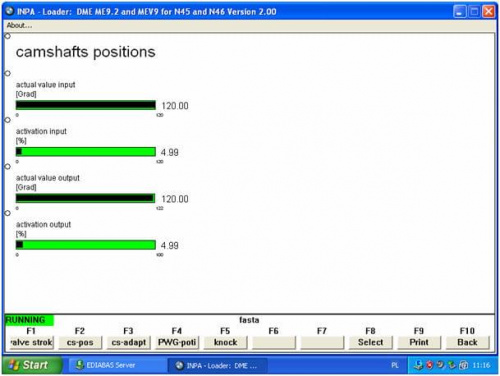
Task: Click the actual value output progress bar
Action: [x=86, y=198]
